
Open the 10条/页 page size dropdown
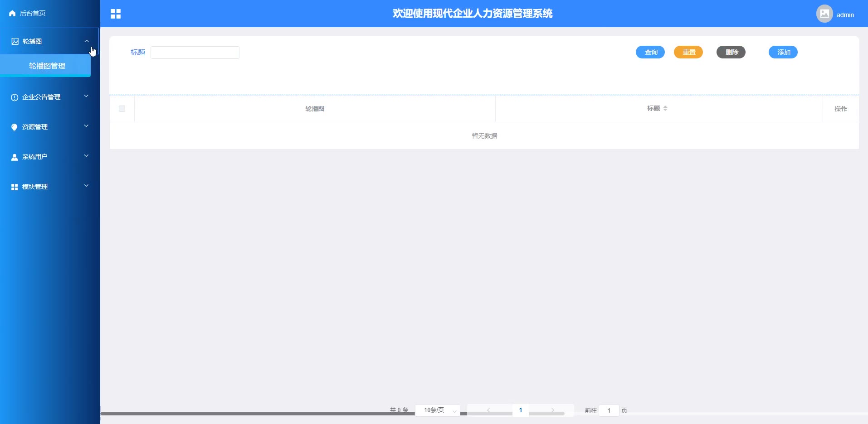coord(438,410)
